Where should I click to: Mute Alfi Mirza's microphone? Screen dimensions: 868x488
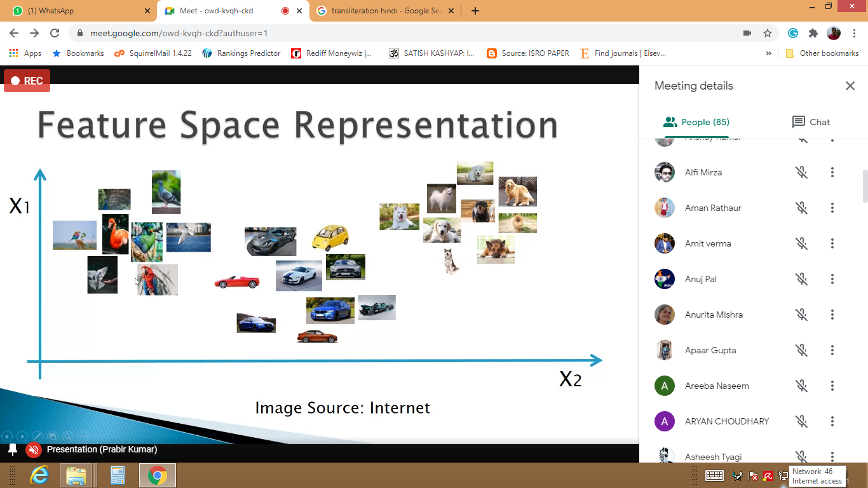coord(801,172)
